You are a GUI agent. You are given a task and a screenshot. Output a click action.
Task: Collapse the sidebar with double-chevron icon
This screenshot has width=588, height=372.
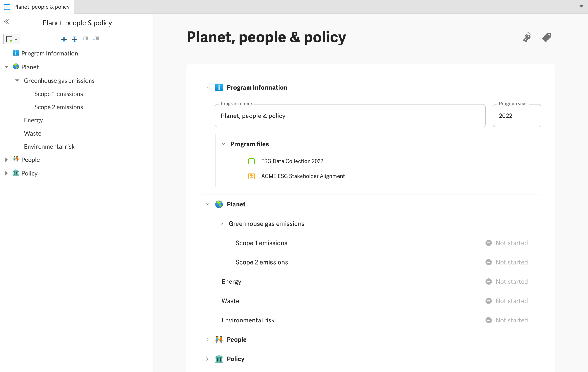point(7,22)
